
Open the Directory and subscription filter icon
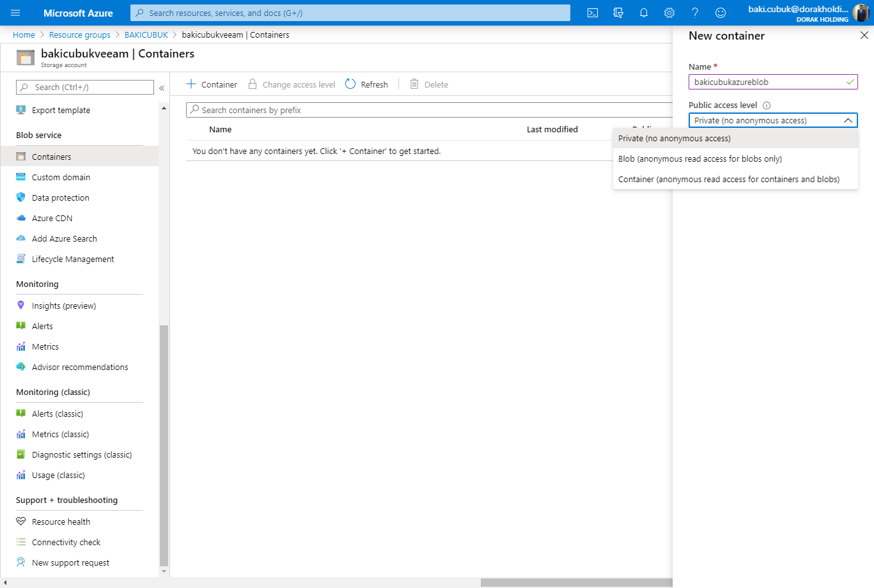tap(618, 13)
